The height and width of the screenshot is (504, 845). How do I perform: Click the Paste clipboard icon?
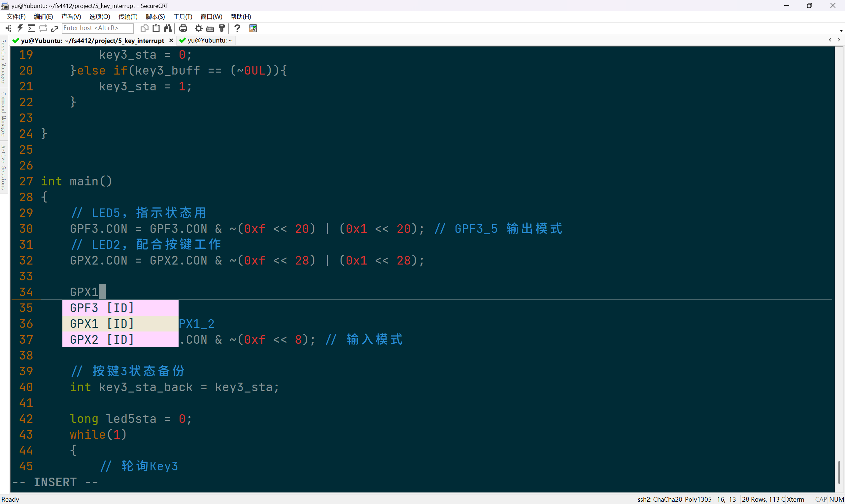pyautogui.click(x=156, y=28)
